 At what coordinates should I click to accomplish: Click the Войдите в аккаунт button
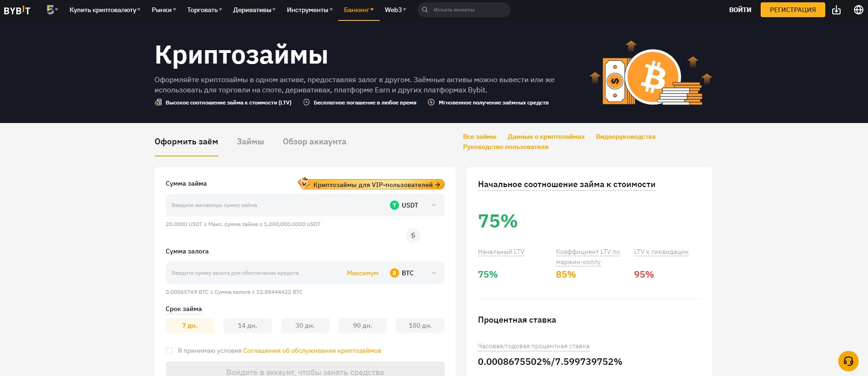tap(305, 369)
